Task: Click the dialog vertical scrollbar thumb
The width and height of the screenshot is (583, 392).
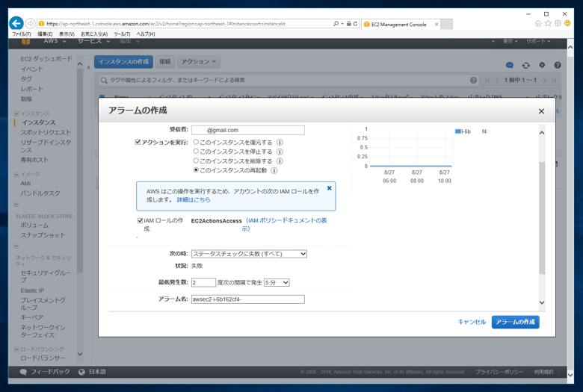Action: [542, 218]
